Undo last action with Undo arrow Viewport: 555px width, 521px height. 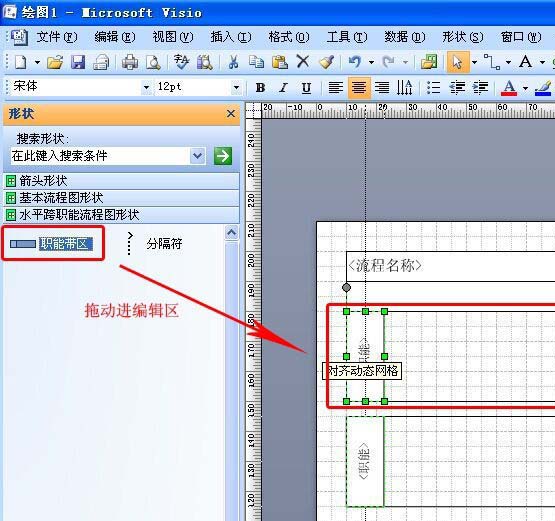click(x=355, y=62)
